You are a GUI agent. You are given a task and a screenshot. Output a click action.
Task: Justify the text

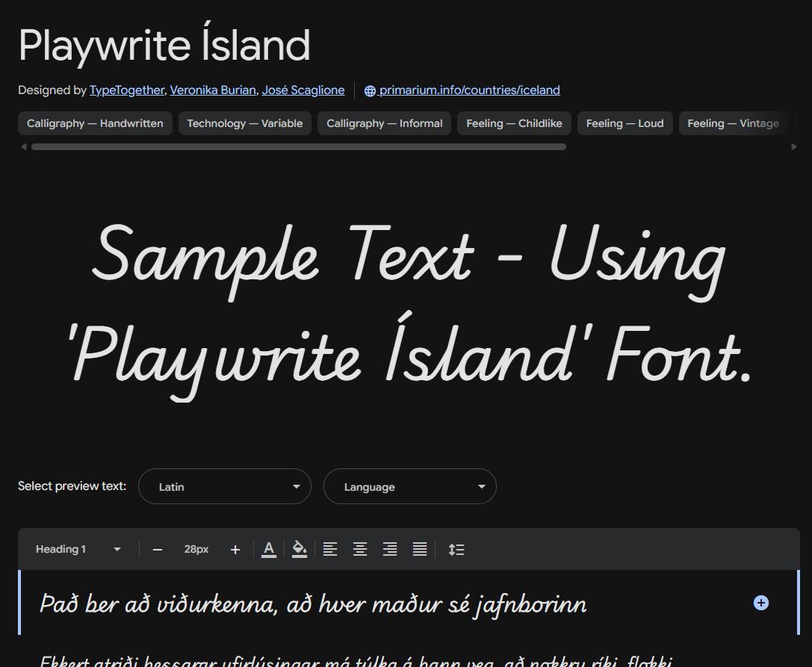coord(420,550)
